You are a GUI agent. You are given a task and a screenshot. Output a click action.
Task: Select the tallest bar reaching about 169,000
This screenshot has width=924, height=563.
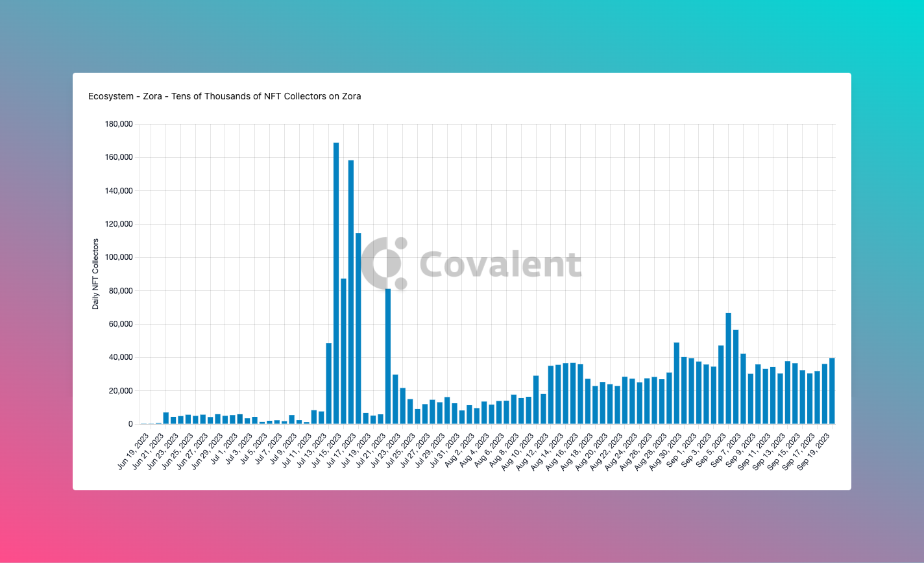(x=336, y=283)
